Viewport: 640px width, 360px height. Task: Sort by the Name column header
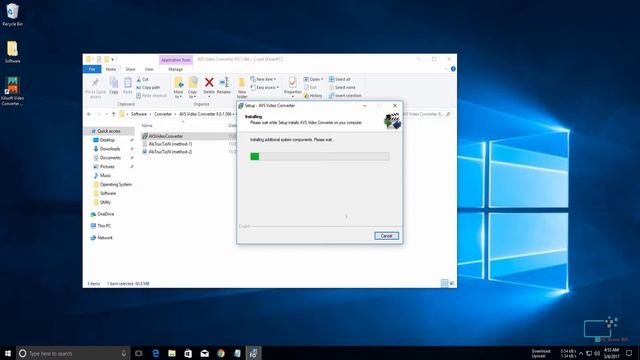pos(147,126)
